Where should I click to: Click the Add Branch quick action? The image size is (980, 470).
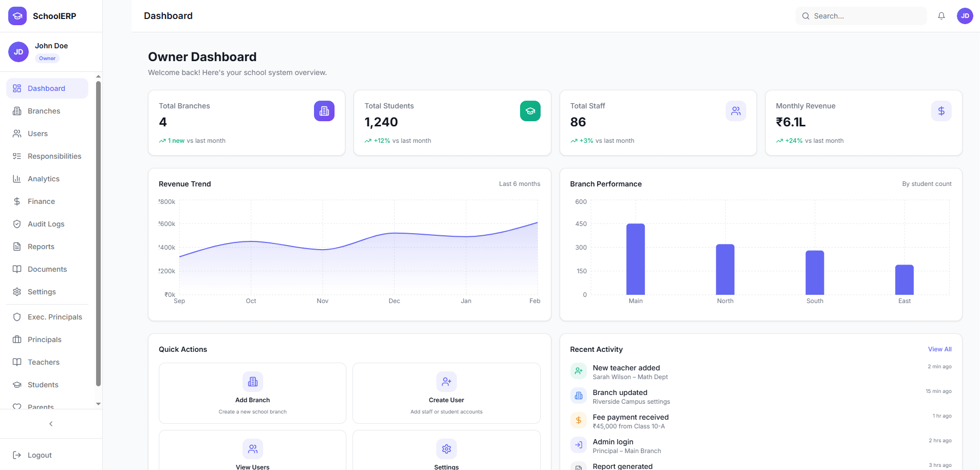coord(252,393)
